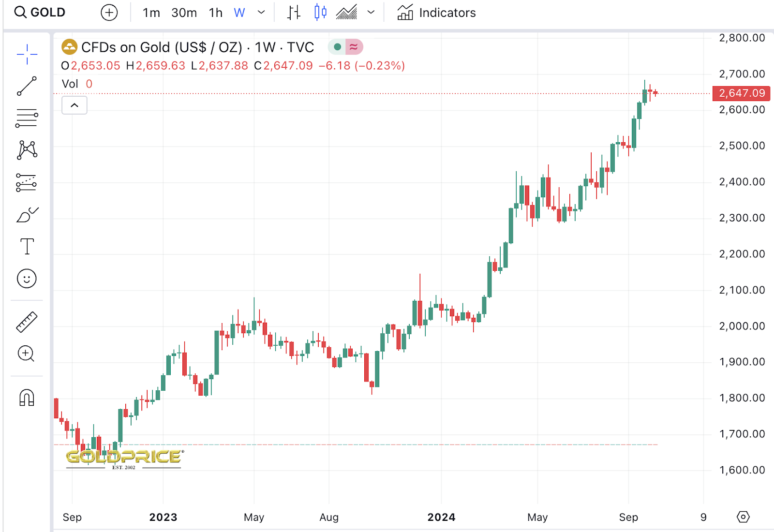Click the Aug time axis label
Screen dimensions: 774x532
coord(329,517)
